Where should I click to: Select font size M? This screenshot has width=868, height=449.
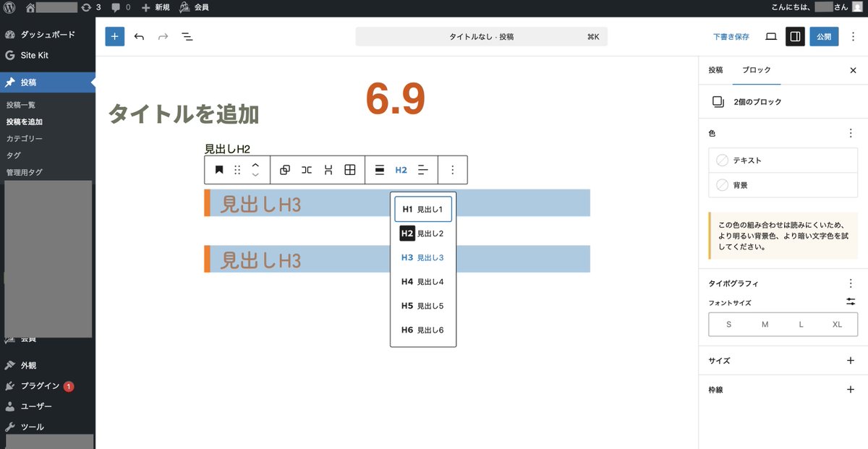(x=765, y=325)
